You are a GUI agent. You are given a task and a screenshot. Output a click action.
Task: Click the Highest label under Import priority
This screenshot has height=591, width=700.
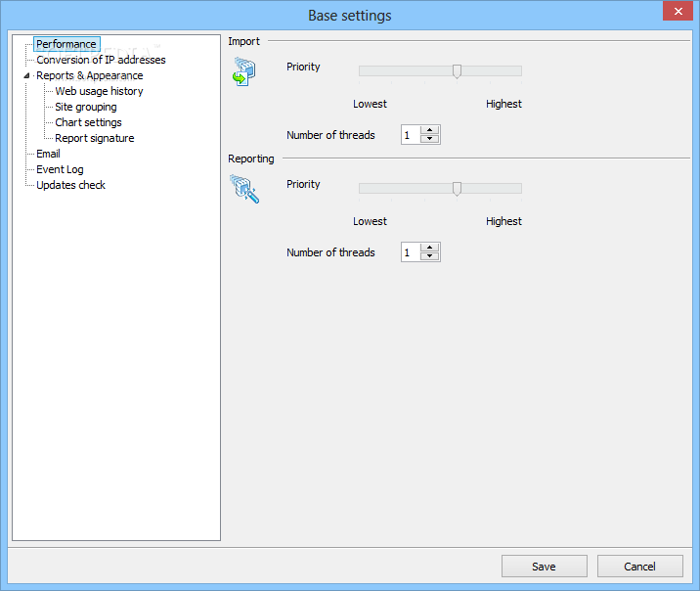pos(504,104)
